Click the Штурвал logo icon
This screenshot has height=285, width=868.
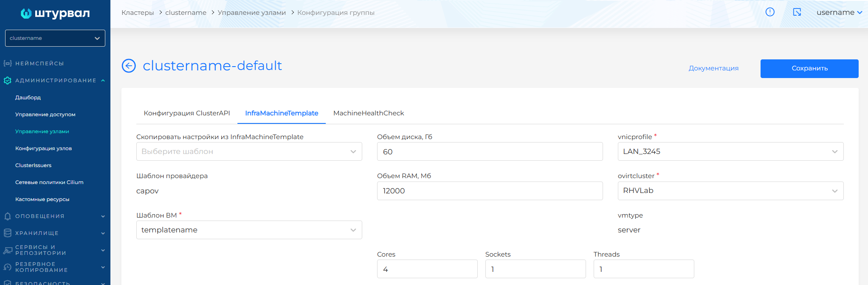coord(26,14)
